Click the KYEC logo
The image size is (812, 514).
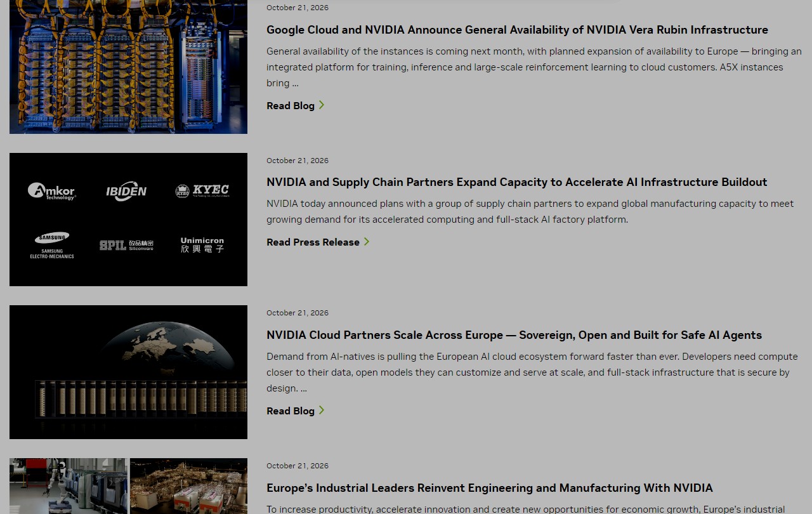tap(202, 191)
